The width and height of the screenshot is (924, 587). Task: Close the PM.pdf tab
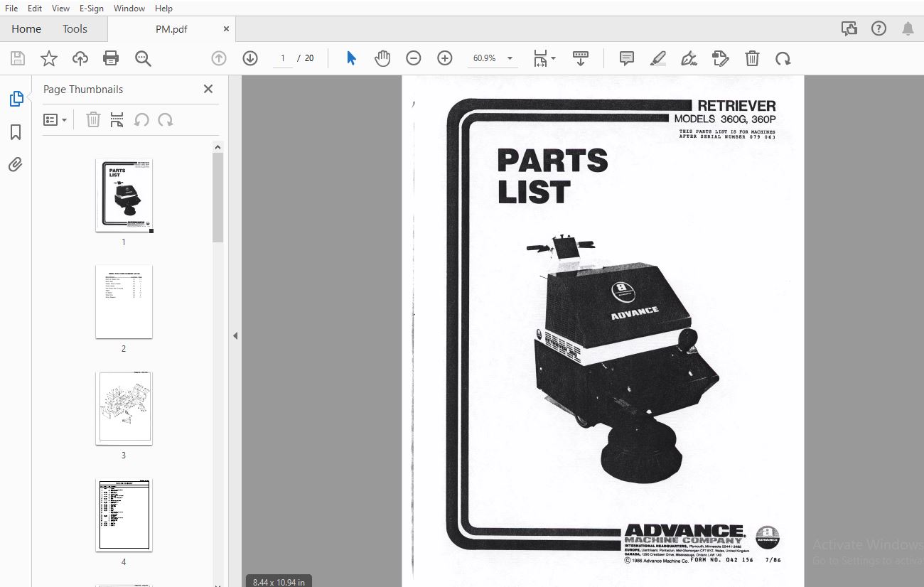pyautogui.click(x=226, y=29)
